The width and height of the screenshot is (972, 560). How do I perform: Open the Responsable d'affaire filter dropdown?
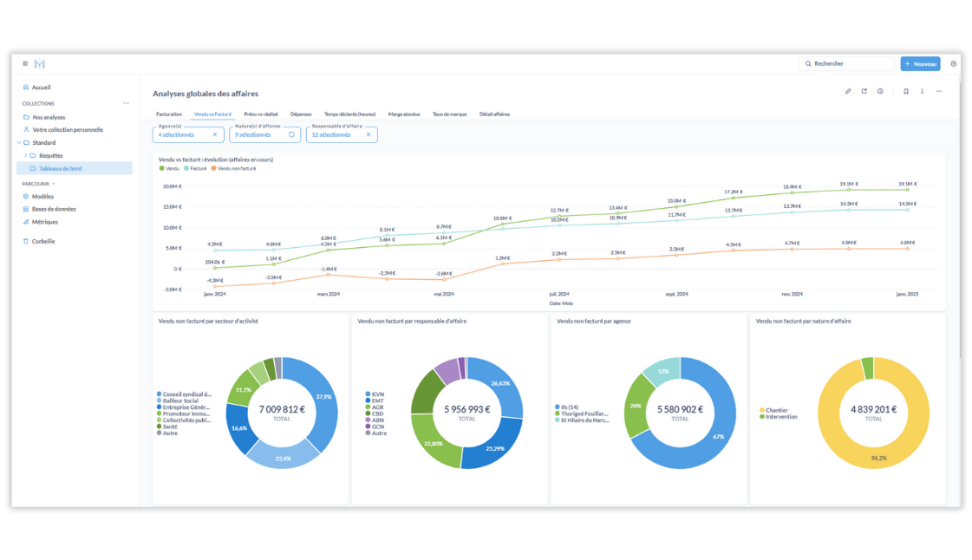coord(336,135)
